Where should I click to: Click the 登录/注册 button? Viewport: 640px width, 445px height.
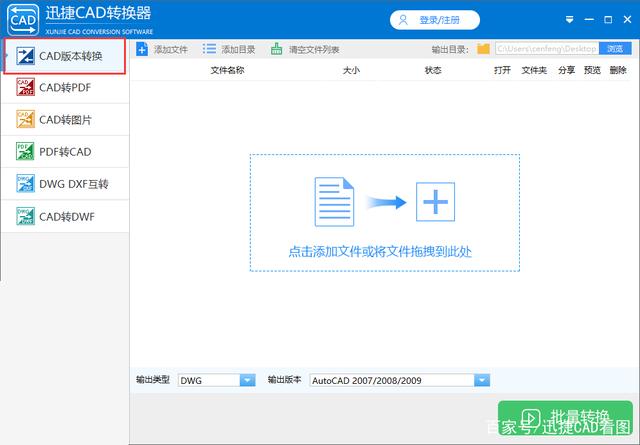coord(435,20)
